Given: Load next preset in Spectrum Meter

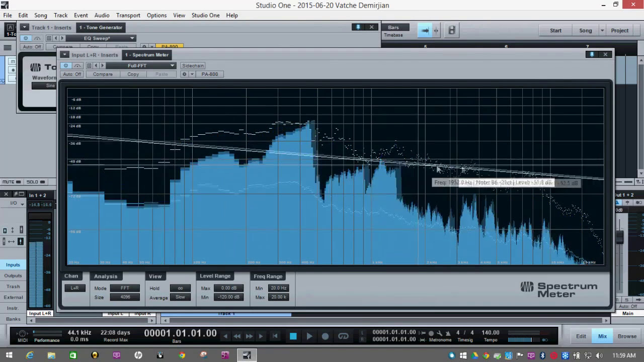Looking at the screenshot, I should point(102,65).
